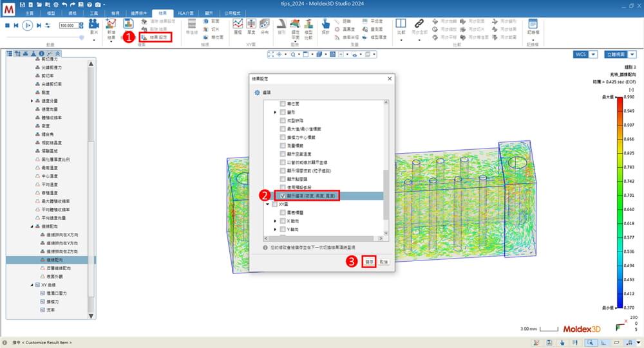644x348 pixels.
Task: Switch to the 模型 ribbon tab
Action: click(50, 13)
